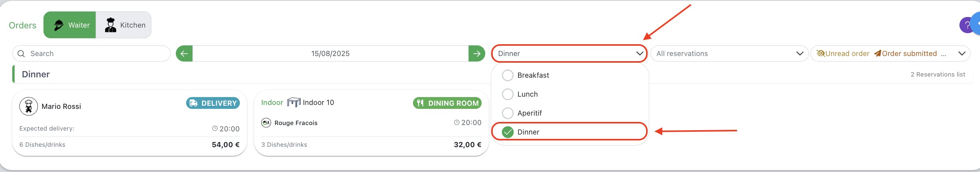This screenshot has width=980, height=172.
Task: Collapse the Dinner meal dropdown
Action: click(x=569, y=54)
